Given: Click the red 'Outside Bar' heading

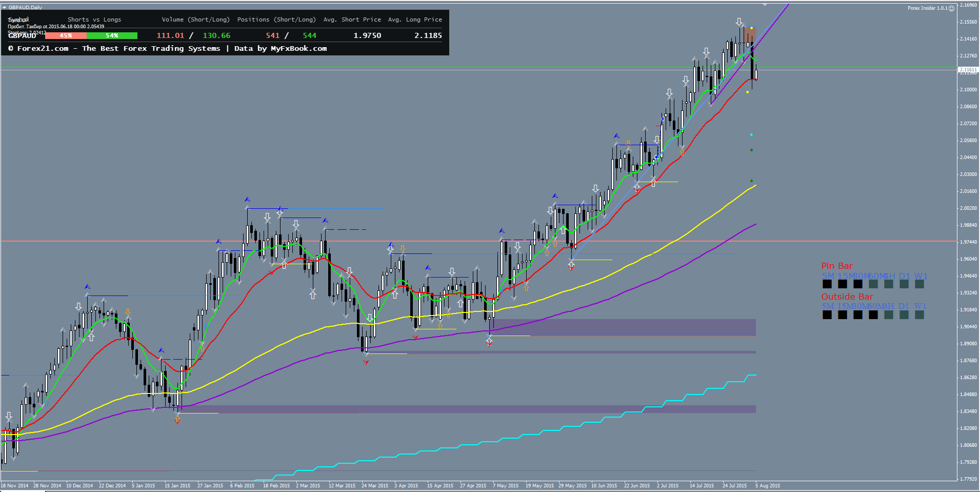Looking at the screenshot, I should [847, 297].
